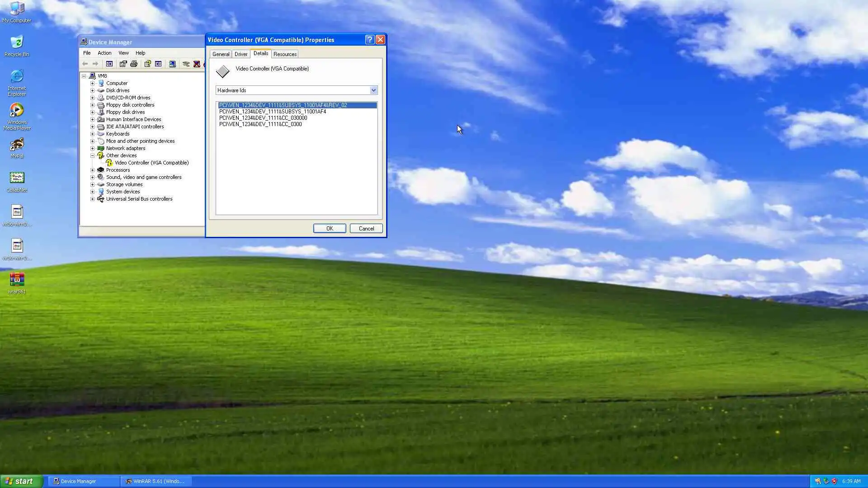
Task: Switch to the Resources tab
Action: [285, 54]
